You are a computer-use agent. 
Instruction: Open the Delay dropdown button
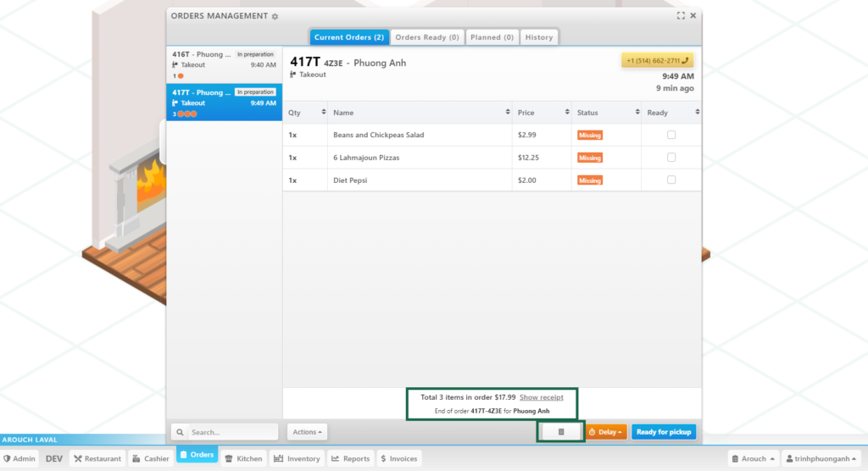point(606,432)
